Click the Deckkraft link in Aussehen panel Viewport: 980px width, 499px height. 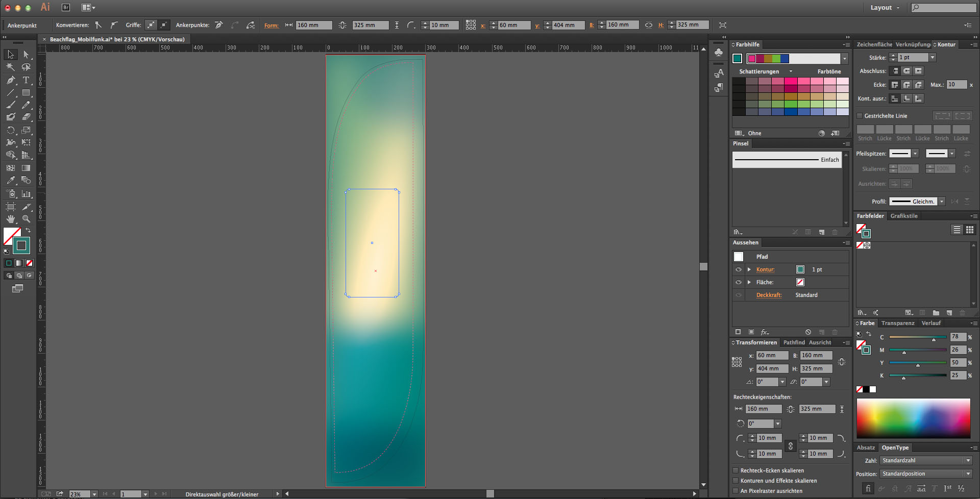pos(769,295)
